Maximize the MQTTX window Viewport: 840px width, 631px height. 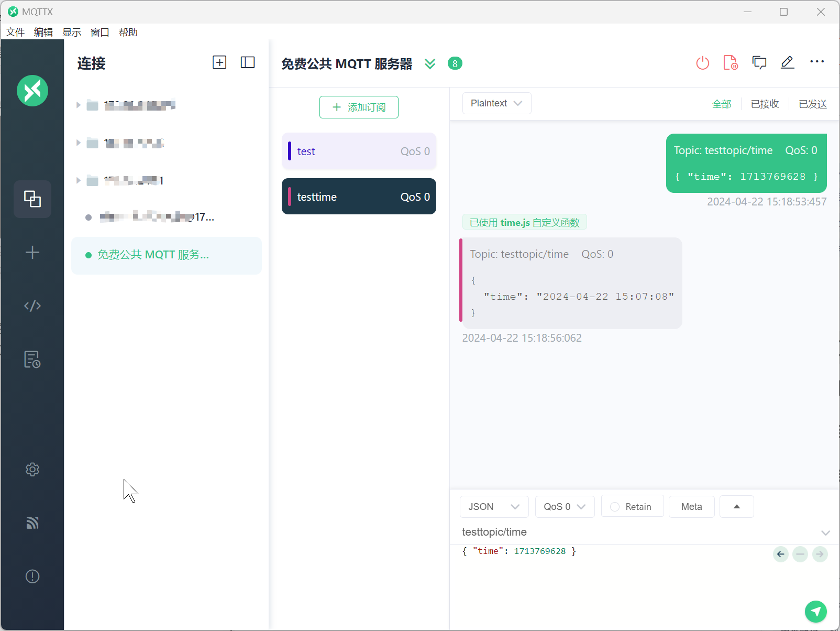point(784,12)
